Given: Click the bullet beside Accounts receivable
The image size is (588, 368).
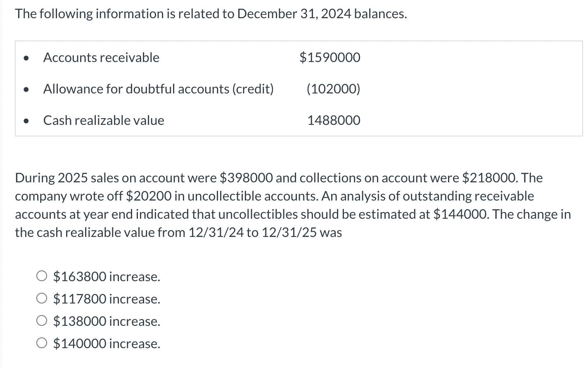Looking at the screenshot, I should tap(26, 58).
